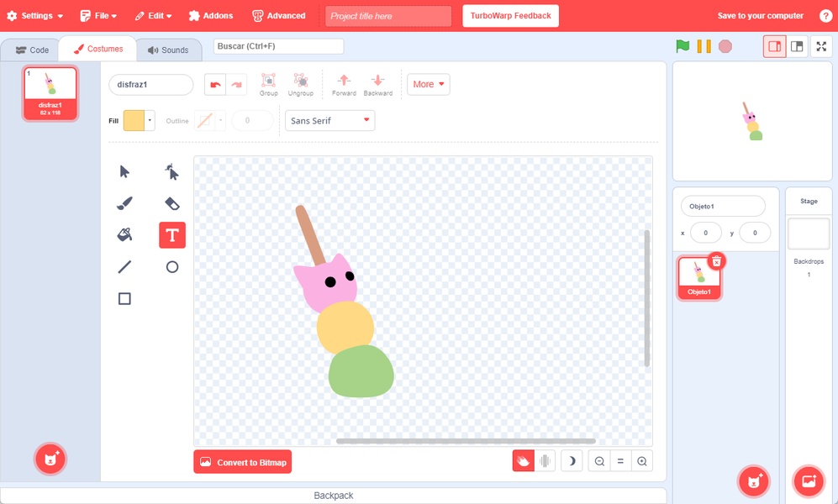This screenshot has width=838, height=504.
Task: Select the Eraser tool
Action: tap(172, 203)
